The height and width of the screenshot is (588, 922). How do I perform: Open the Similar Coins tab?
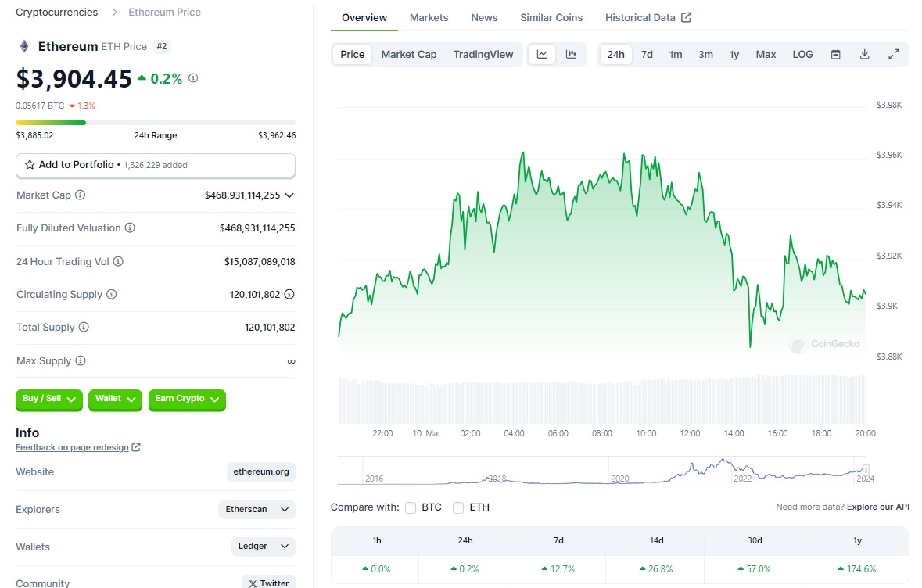[551, 18]
